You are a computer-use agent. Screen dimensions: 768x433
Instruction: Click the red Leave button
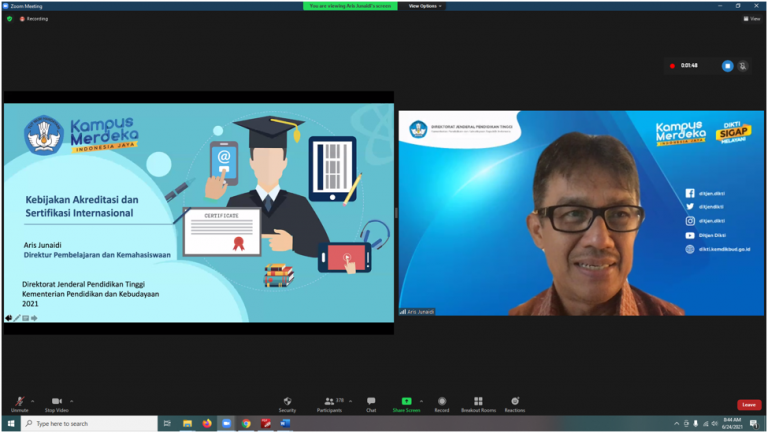click(749, 405)
